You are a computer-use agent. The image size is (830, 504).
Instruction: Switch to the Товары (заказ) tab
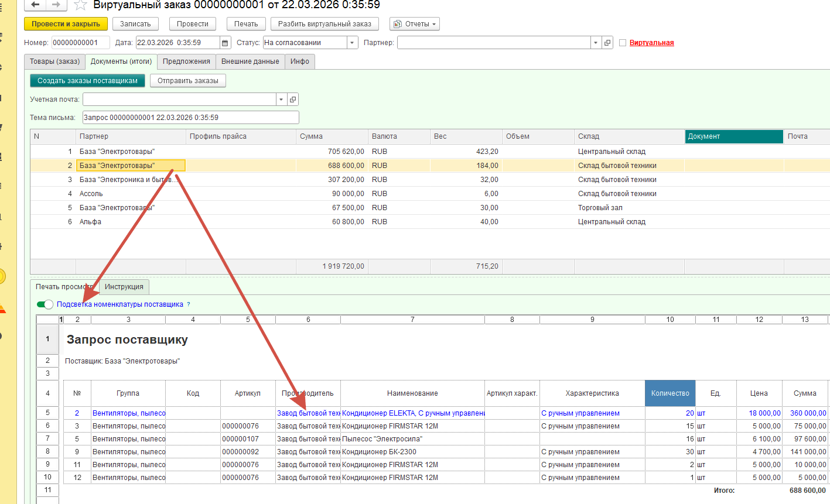(54, 61)
